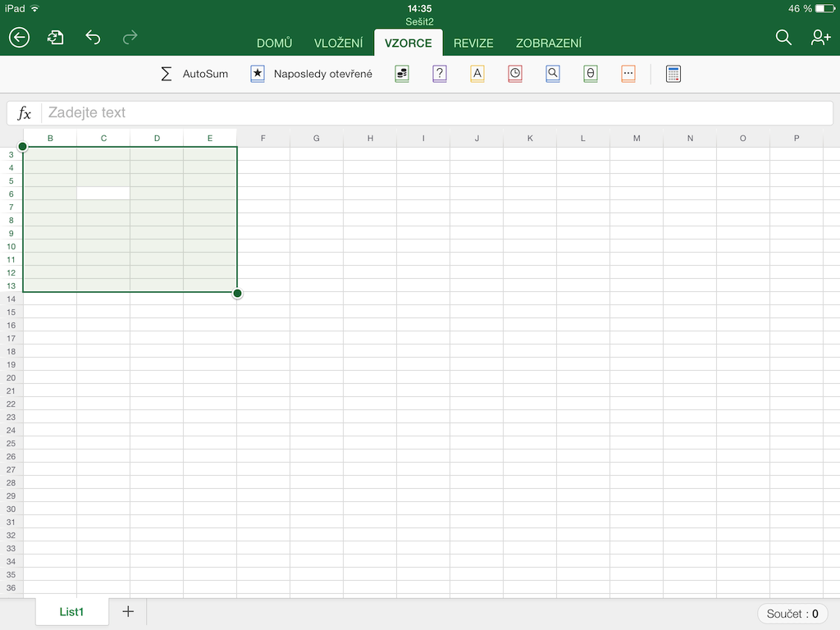The image size is (840, 630).
Task: Open the search magnifier in the header
Action: [783, 37]
